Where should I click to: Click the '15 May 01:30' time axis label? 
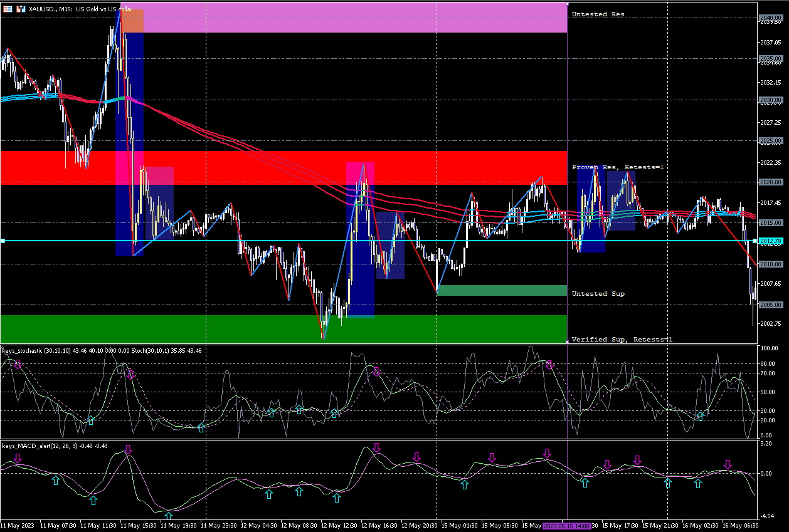pos(458,526)
